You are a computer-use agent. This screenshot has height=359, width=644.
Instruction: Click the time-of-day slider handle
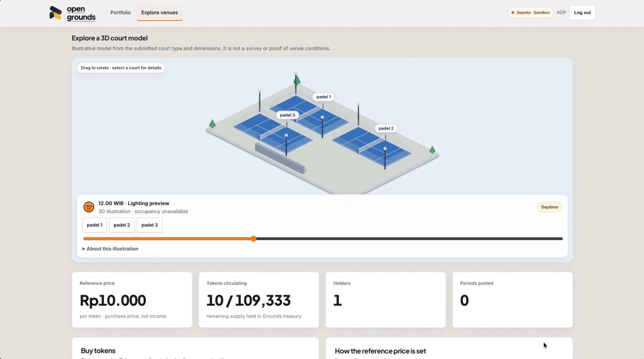[254, 239]
